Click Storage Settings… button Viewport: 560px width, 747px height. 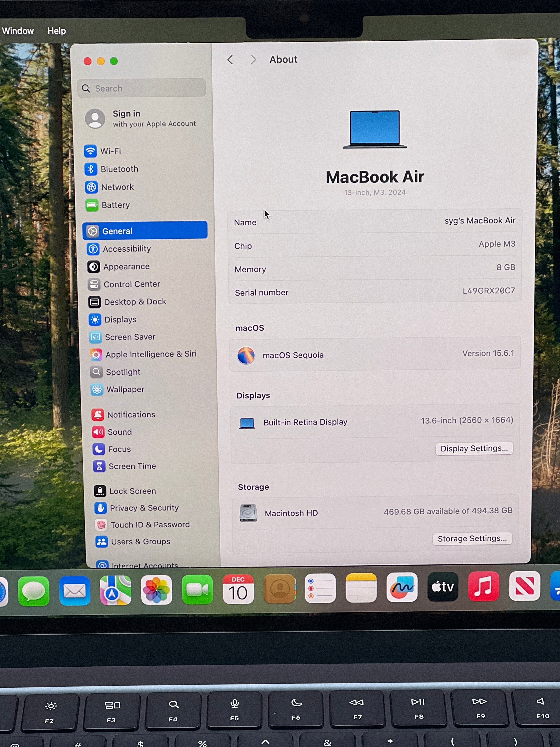pyautogui.click(x=472, y=538)
